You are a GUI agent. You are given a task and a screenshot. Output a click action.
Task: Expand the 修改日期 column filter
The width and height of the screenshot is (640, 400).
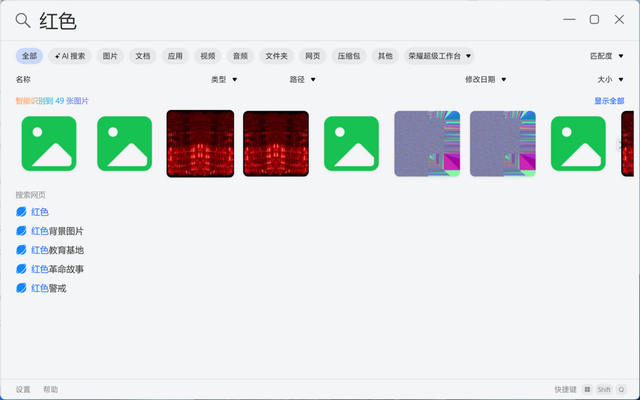point(485,79)
